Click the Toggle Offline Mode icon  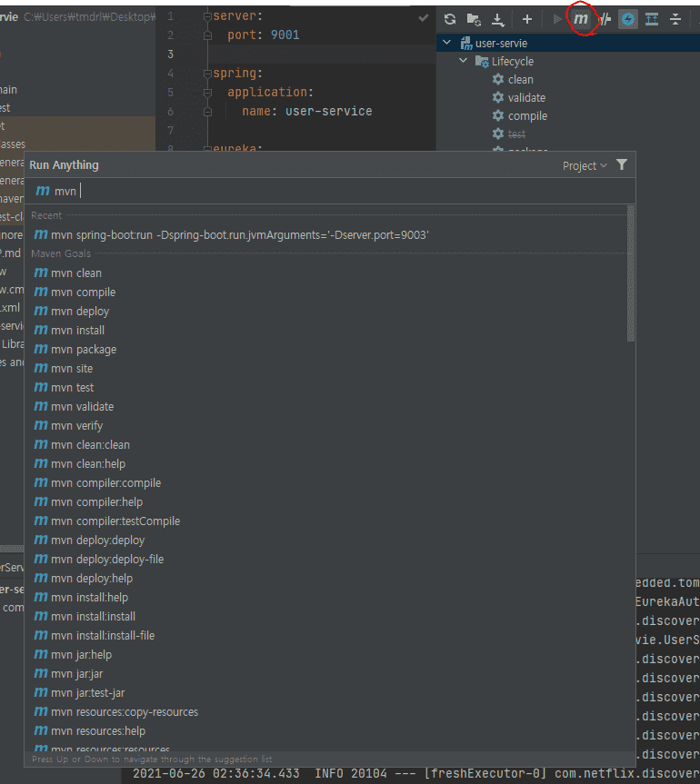[605, 19]
